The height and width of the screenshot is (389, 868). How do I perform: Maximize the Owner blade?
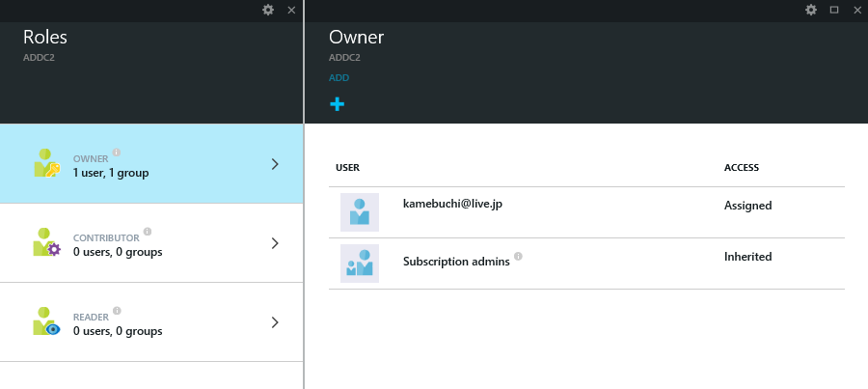(834, 10)
